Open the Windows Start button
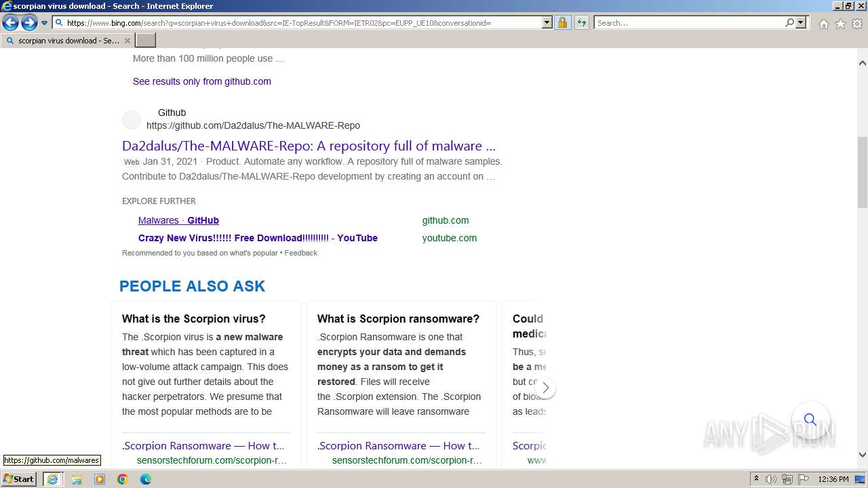This screenshot has width=868, height=488. pyautogui.click(x=19, y=479)
